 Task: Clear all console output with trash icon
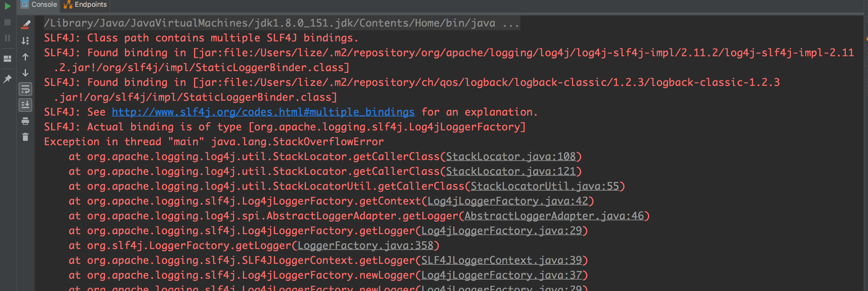point(25,137)
